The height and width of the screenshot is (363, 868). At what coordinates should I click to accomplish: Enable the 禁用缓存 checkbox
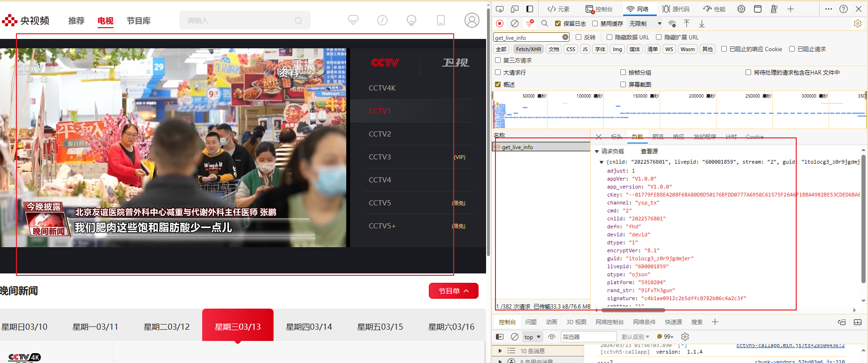595,23
